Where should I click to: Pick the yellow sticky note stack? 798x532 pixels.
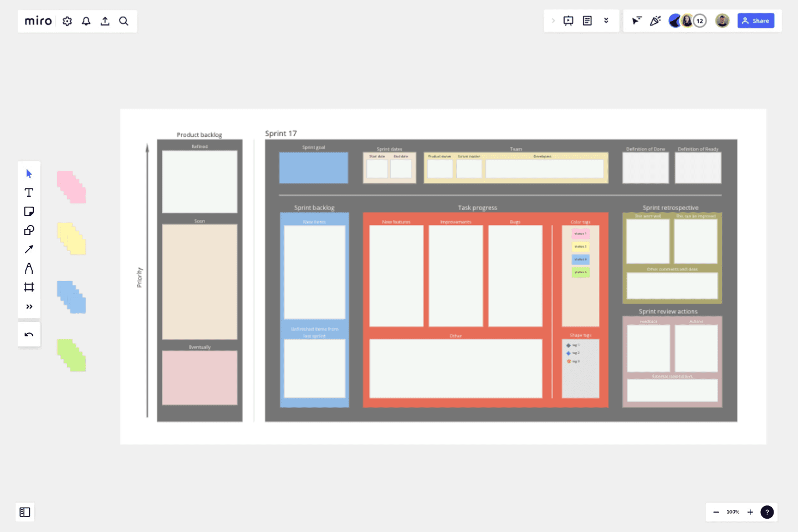[x=70, y=238]
